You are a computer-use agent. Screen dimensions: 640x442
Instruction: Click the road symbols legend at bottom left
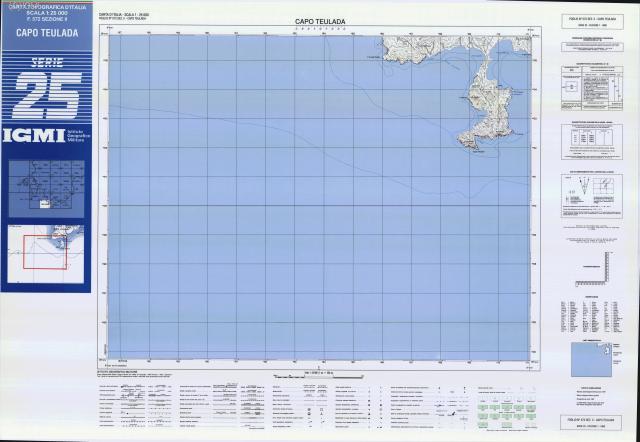136,406
